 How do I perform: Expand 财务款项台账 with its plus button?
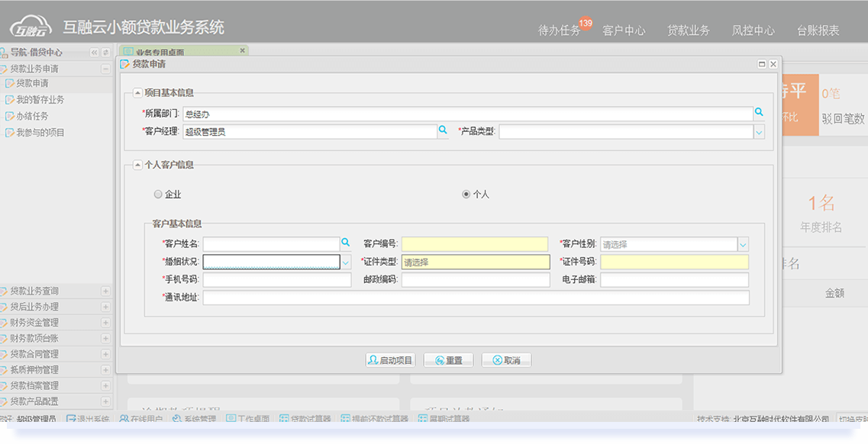tap(105, 339)
